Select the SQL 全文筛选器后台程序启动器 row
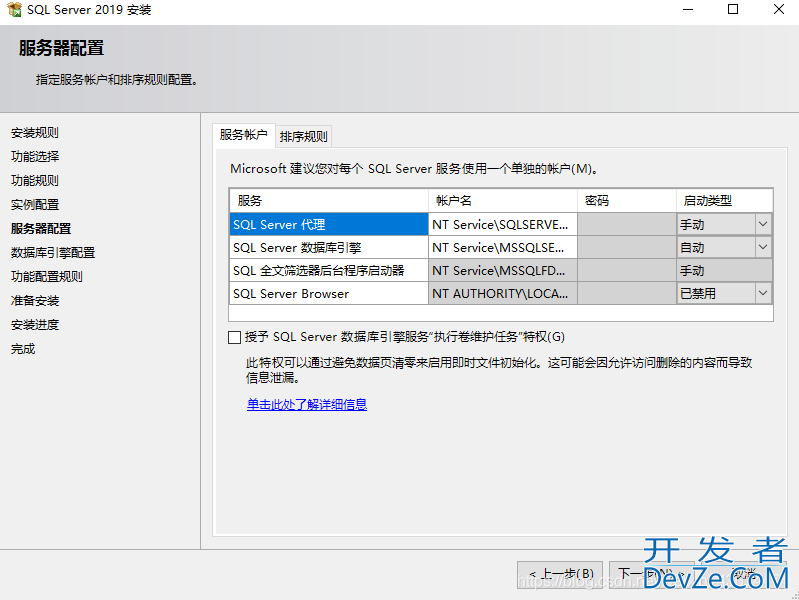 coord(329,270)
